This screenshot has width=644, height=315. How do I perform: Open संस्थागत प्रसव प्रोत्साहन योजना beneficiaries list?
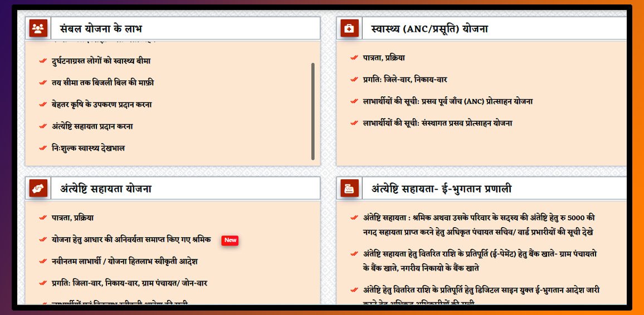click(437, 123)
